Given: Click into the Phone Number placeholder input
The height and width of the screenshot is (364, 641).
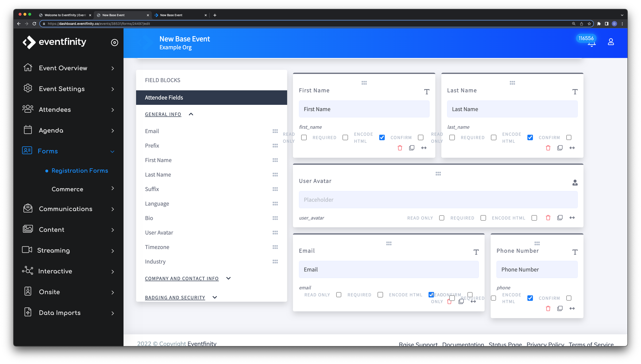Looking at the screenshot, I should coord(537,270).
